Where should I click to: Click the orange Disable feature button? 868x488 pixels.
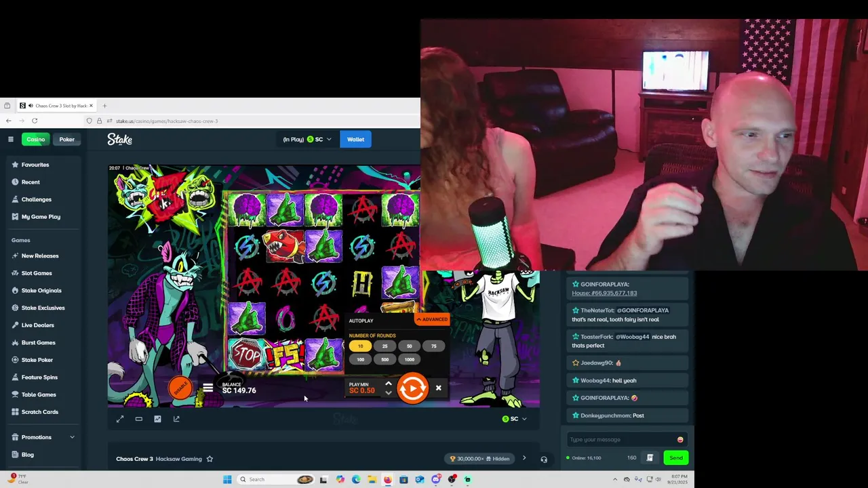(x=180, y=388)
